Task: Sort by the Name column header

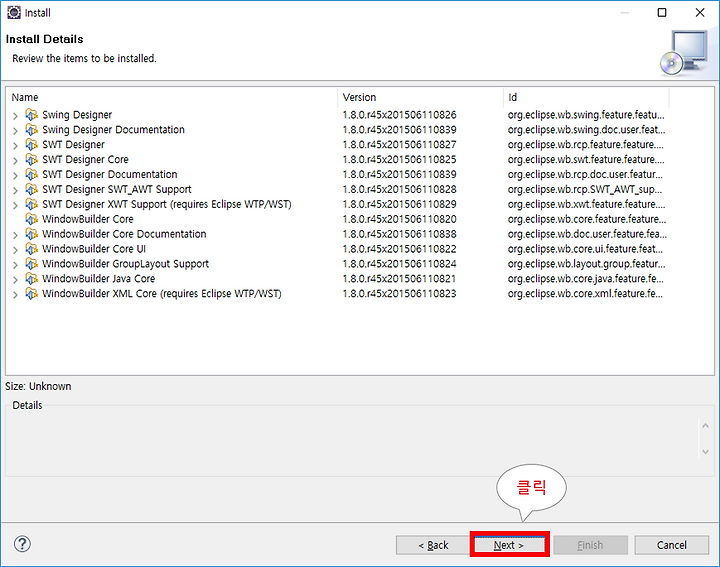Action: click(172, 97)
